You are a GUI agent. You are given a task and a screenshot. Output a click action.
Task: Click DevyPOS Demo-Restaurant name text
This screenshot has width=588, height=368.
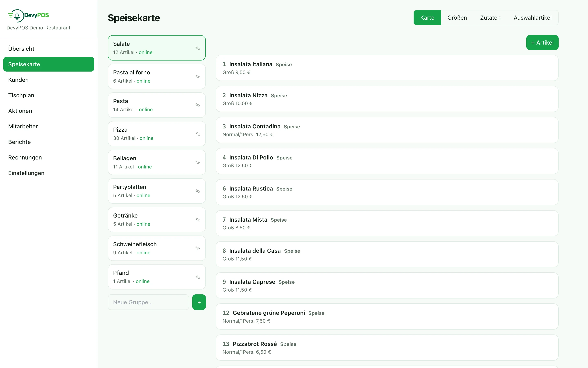pos(38,28)
